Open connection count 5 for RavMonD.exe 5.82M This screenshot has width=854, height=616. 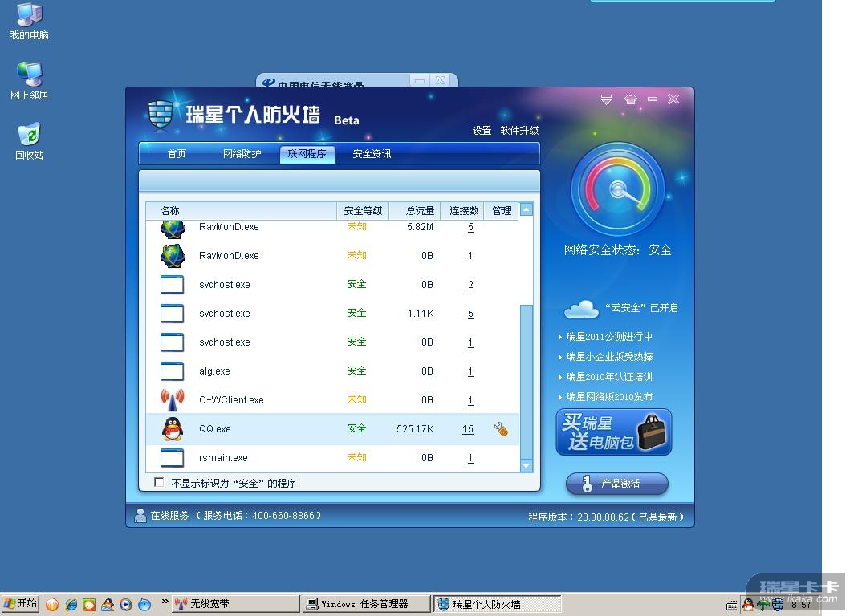(x=470, y=228)
